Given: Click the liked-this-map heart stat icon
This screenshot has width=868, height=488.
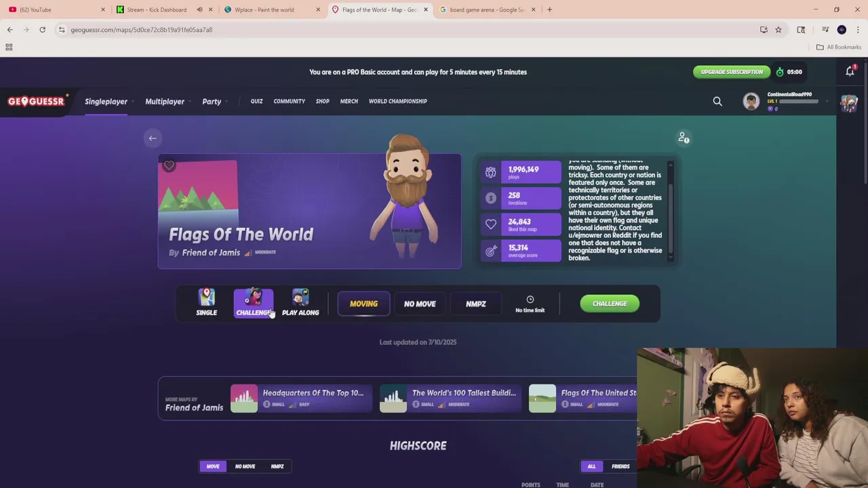Looking at the screenshot, I should (x=490, y=224).
